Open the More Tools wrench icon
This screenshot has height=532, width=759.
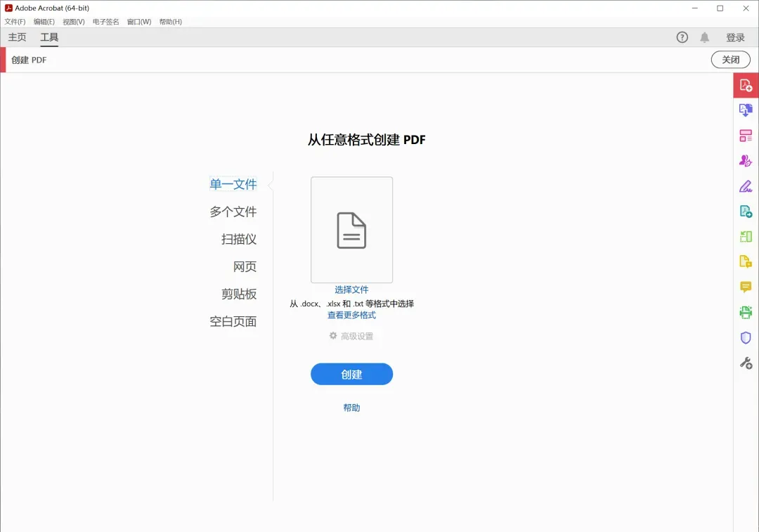pyautogui.click(x=746, y=363)
